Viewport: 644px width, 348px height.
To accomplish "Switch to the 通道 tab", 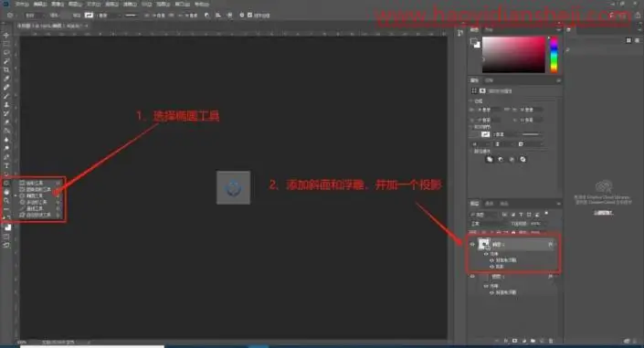I will (x=489, y=204).
